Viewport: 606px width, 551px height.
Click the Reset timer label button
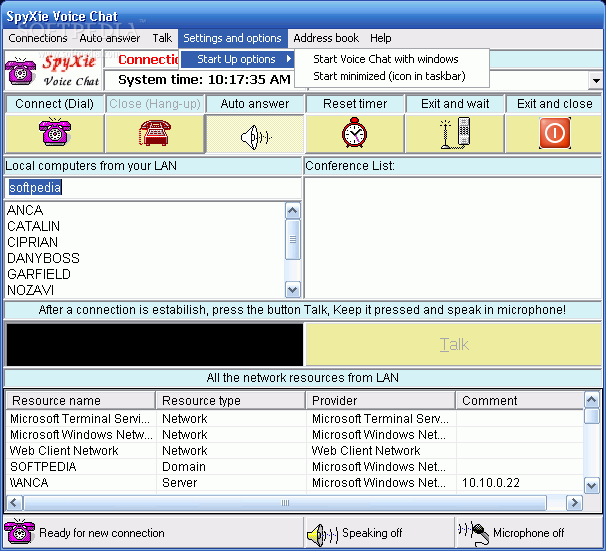point(355,104)
